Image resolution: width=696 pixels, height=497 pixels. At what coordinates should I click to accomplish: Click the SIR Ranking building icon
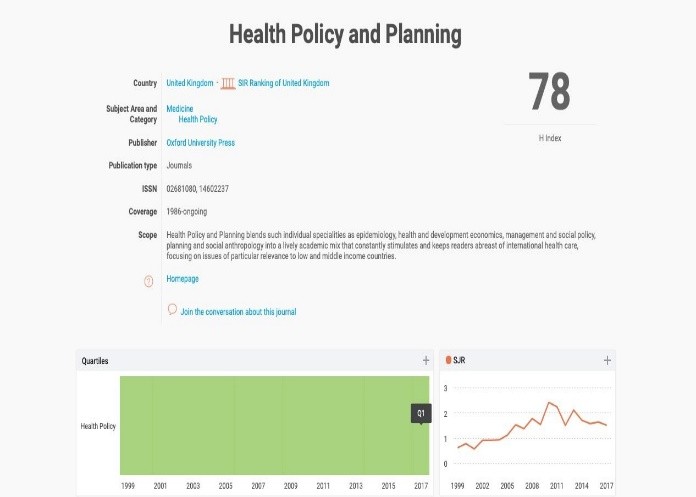pos(229,83)
